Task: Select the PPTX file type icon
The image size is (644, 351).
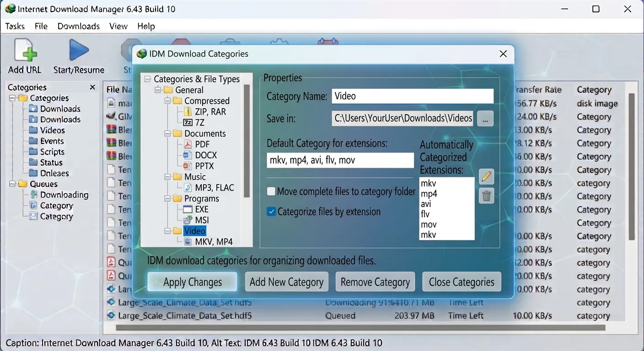Action: [x=188, y=166]
